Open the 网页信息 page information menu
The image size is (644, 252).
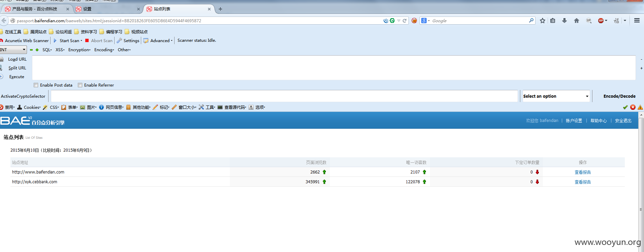point(111,107)
